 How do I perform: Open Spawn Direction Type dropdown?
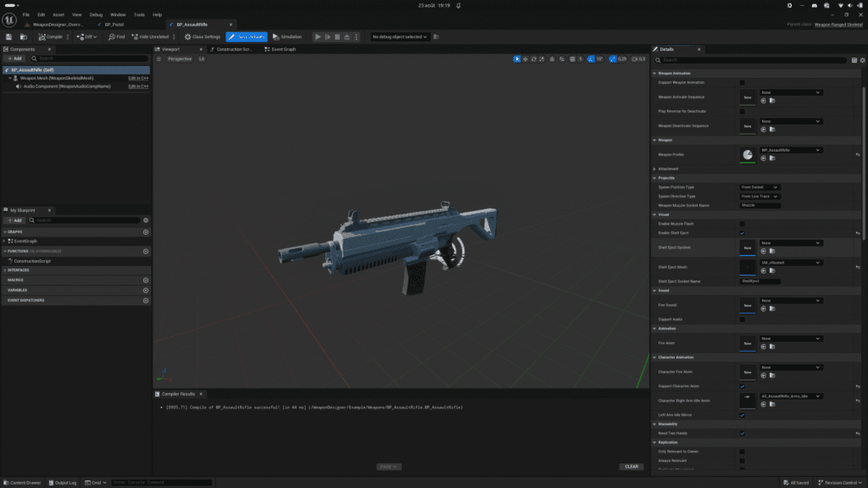(x=759, y=197)
